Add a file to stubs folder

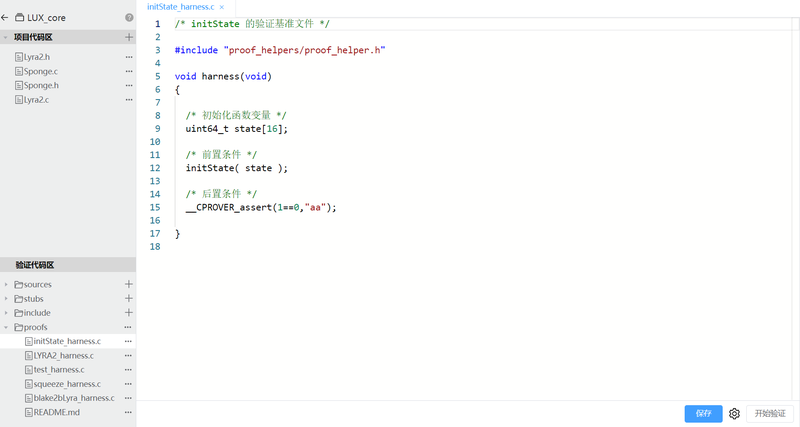(x=129, y=298)
